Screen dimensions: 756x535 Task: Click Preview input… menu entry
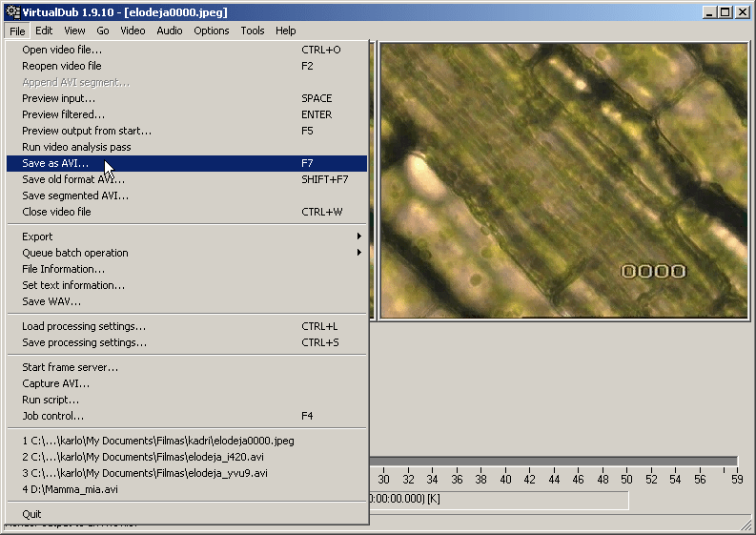187,98
